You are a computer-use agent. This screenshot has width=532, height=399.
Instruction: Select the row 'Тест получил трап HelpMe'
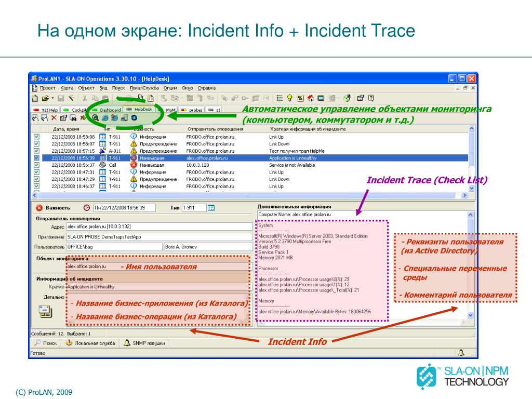(255, 151)
